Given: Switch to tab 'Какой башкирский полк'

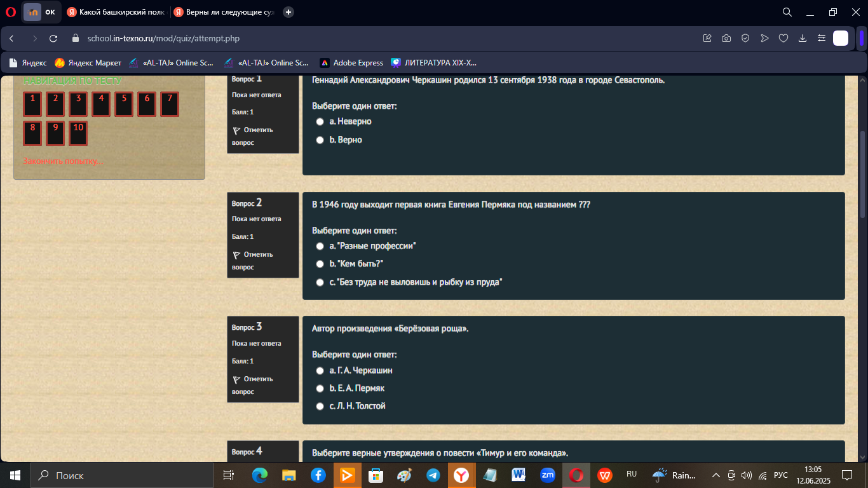Looking at the screenshot, I should click(x=116, y=12).
